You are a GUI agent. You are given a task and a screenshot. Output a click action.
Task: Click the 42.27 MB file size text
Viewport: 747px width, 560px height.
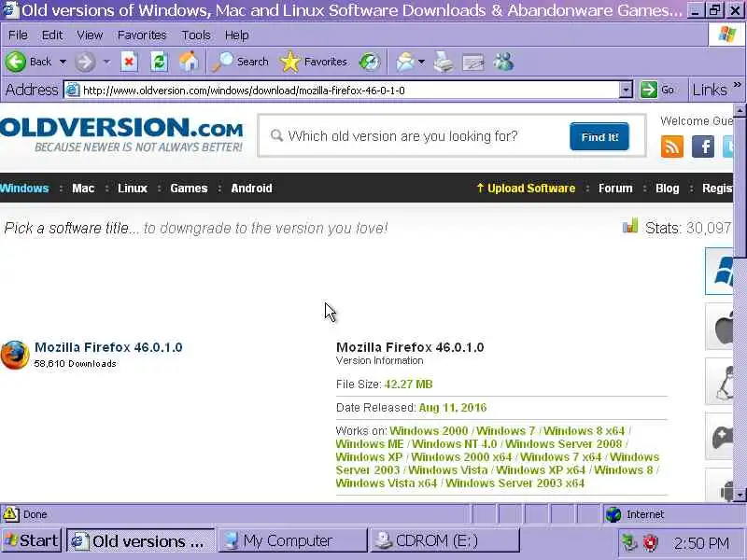point(408,385)
